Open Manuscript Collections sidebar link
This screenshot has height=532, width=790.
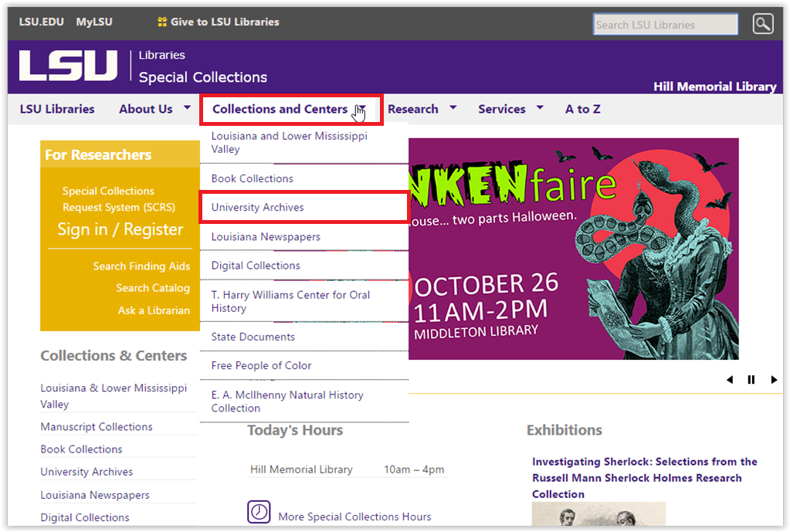[97, 427]
